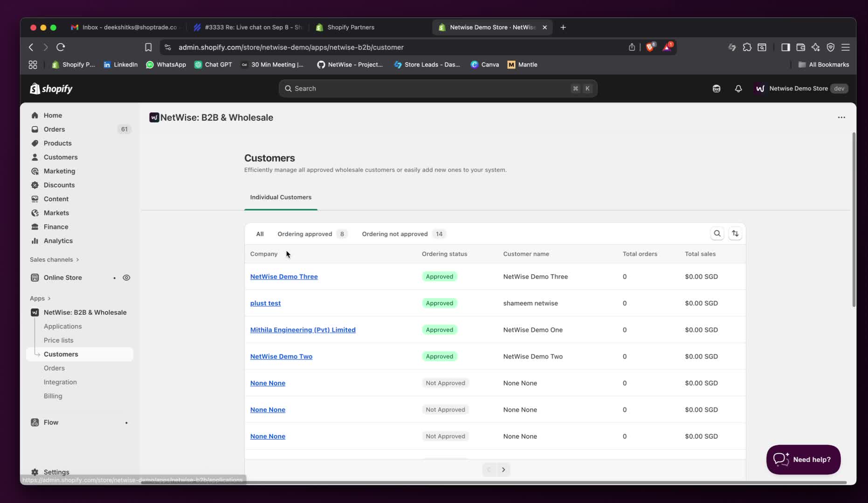
Task: Open Price lists under NetWise app
Action: (58, 340)
